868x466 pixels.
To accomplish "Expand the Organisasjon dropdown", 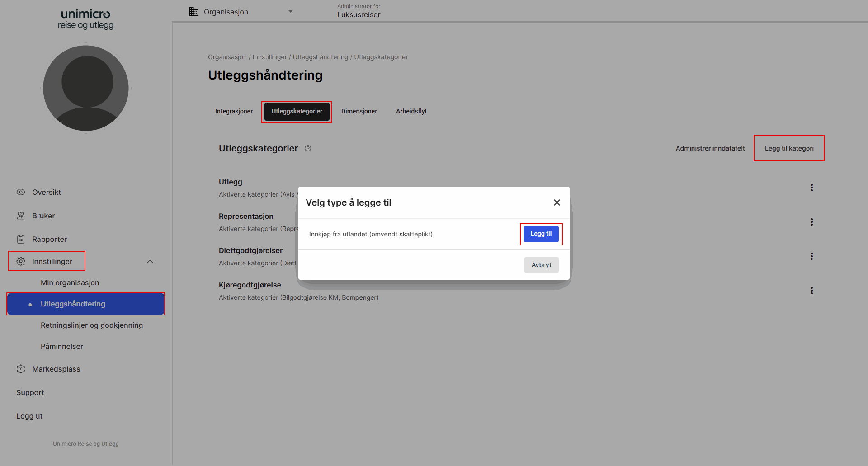I will point(290,11).
